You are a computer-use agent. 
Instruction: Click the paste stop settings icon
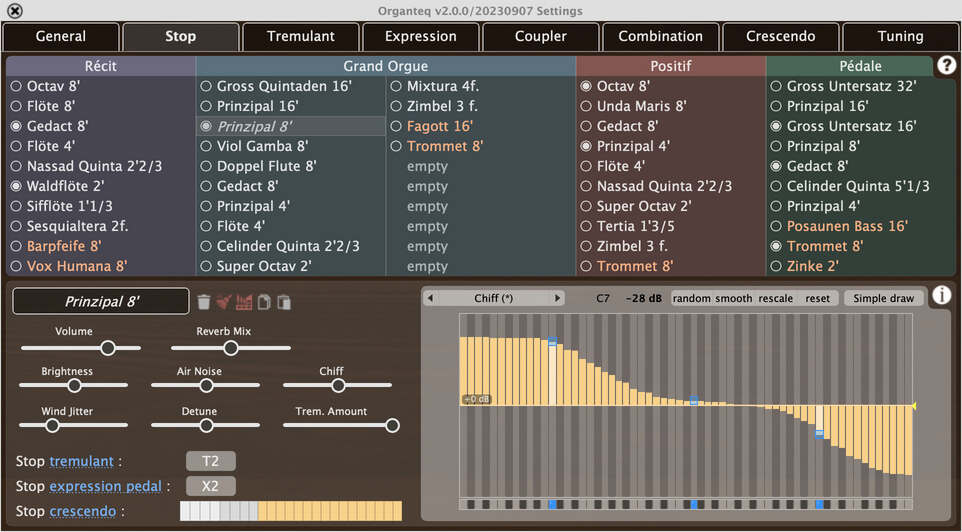283,302
